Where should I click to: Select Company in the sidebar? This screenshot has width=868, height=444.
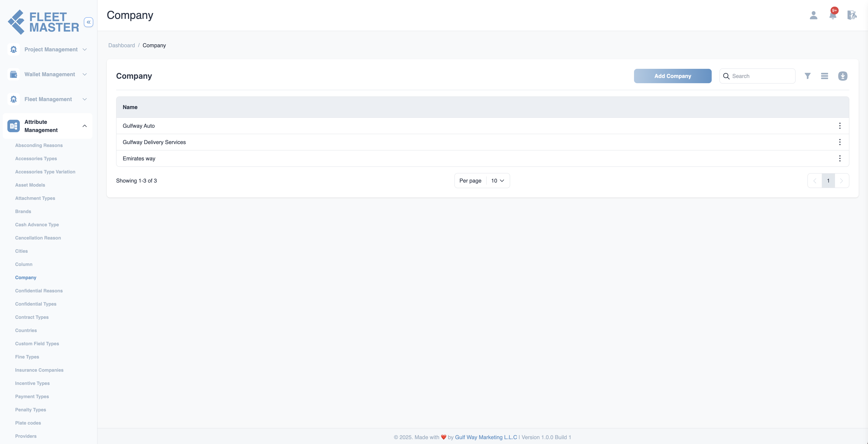26,278
